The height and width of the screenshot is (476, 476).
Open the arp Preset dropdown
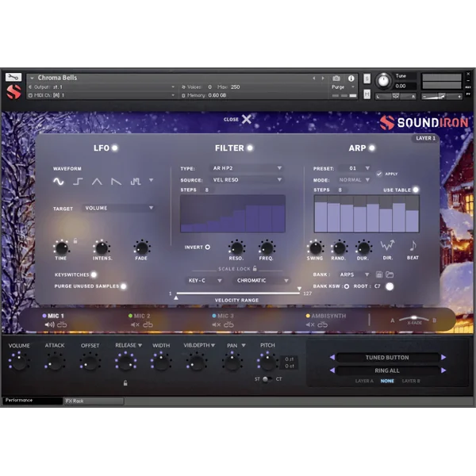[x=355, y=168]
